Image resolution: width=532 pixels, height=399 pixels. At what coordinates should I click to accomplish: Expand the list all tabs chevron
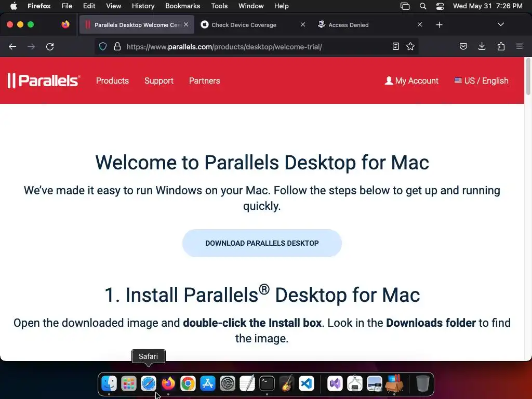coord(500,24)
